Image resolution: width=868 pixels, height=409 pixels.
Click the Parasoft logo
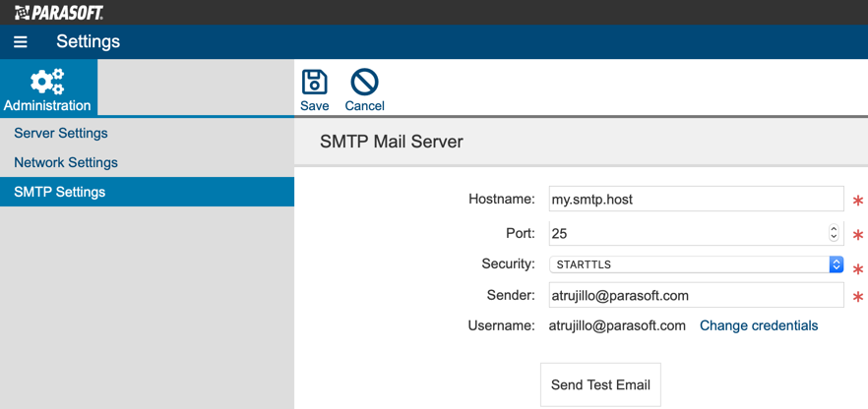click(59, 12)
